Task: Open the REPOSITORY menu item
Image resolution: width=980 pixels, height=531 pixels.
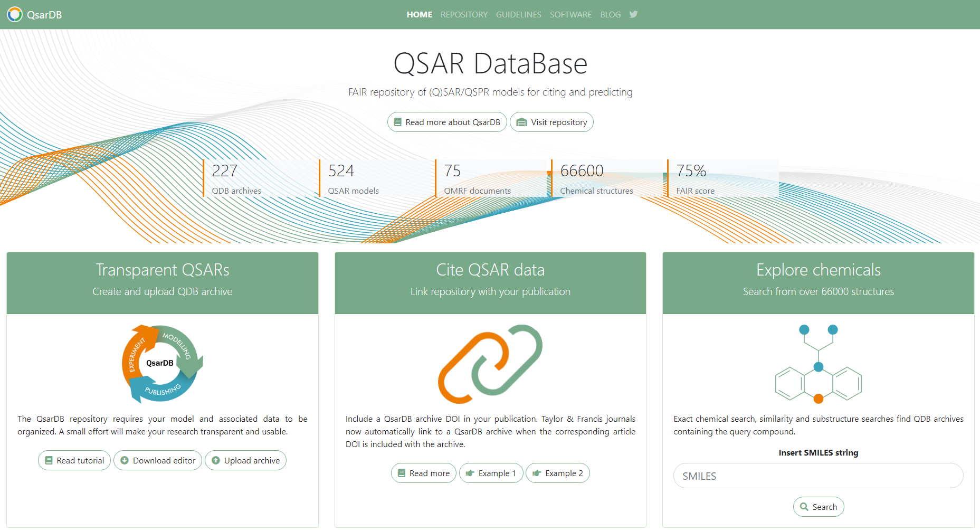Action: point(464,14)
